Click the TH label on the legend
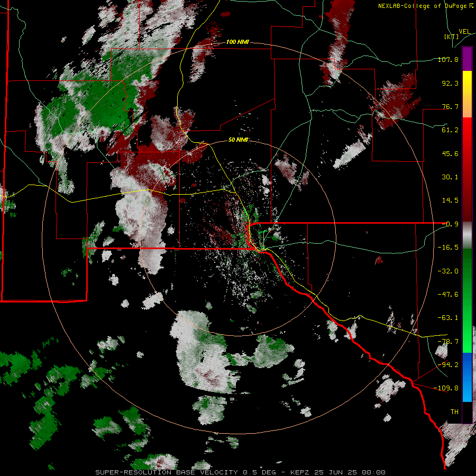This screenshot has height=476, width=476. (454, 411)
